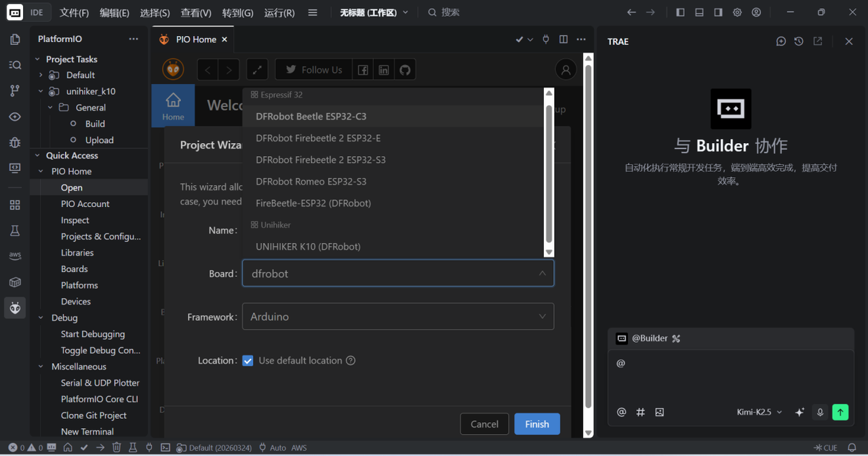The image size is (868, 456).
Task: Open Source Control view in activity bar
Action: click(15, 91)
